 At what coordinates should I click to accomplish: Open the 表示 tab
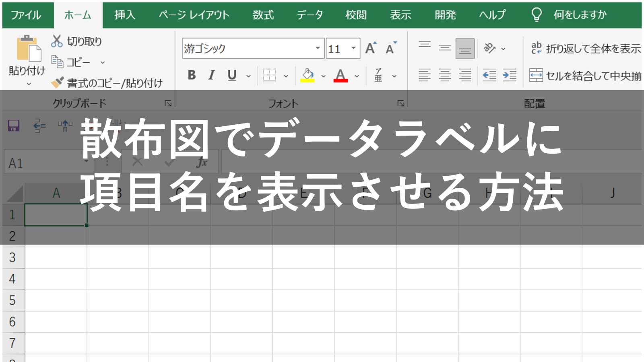pos(400,15)
